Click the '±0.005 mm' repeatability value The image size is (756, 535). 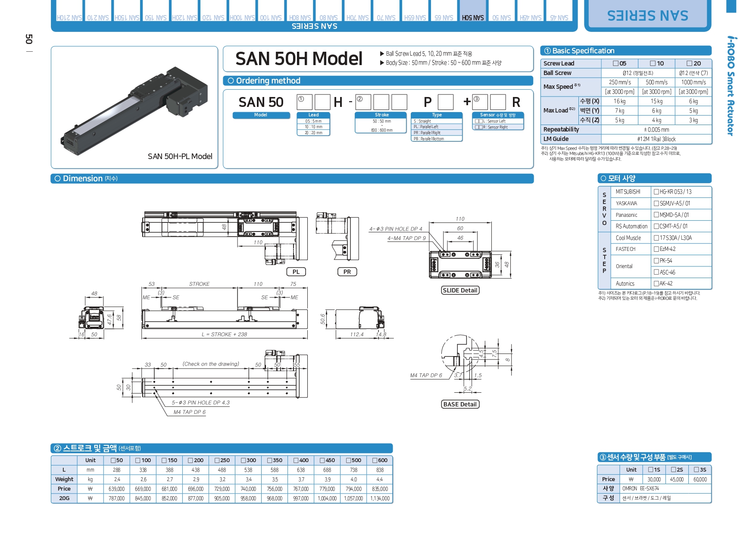click(656, 130)
